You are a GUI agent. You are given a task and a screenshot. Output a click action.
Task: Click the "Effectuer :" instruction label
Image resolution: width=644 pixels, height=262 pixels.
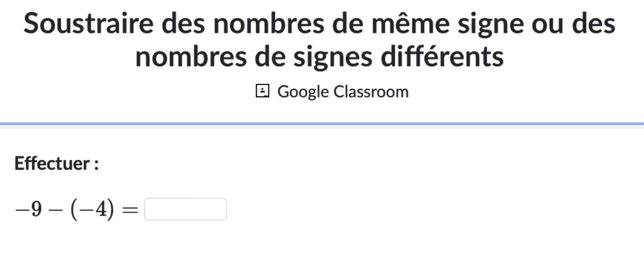coord(57,165)
